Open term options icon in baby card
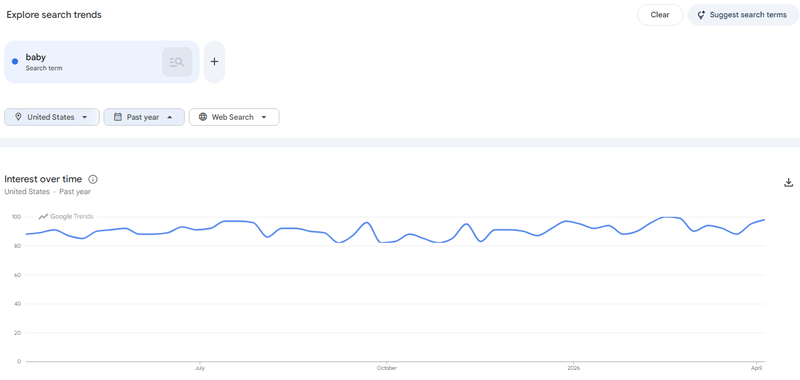 [x=177, y=62]
